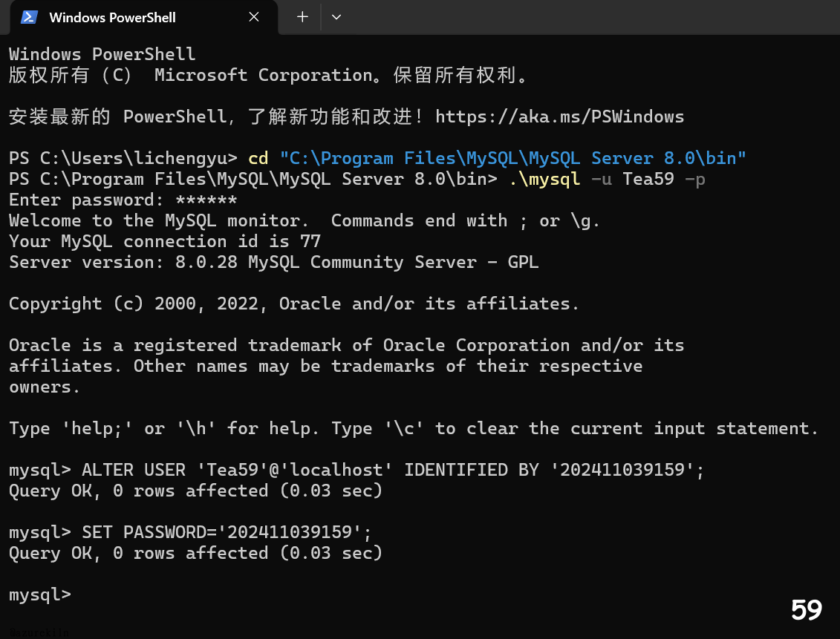Click the MySQL connection id 77 line
This screenshot has width=840, height=639.
(x=165, y=241)
